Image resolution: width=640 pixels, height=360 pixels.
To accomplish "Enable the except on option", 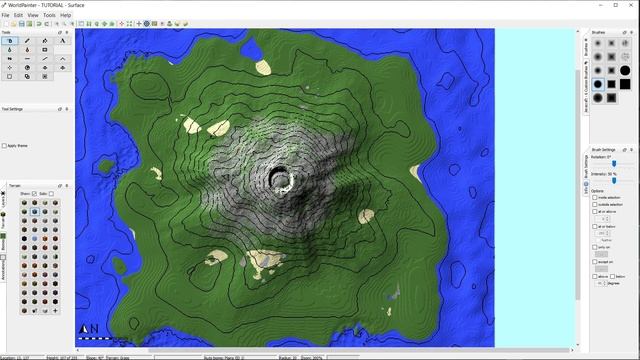I will [595, 262].
